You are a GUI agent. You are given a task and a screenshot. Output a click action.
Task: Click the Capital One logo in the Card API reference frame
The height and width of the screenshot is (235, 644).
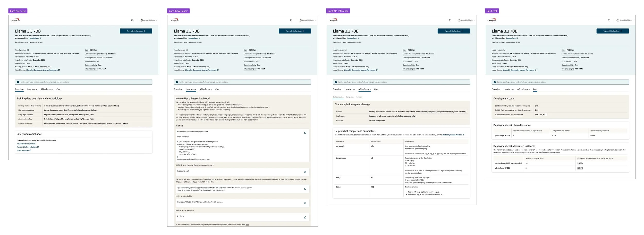pos(333,20)
